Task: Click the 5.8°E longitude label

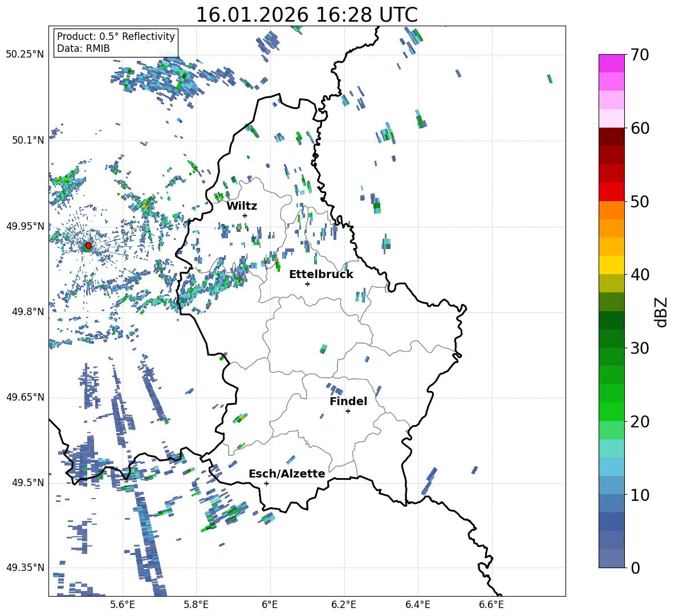Action: (x=196, y=605)
